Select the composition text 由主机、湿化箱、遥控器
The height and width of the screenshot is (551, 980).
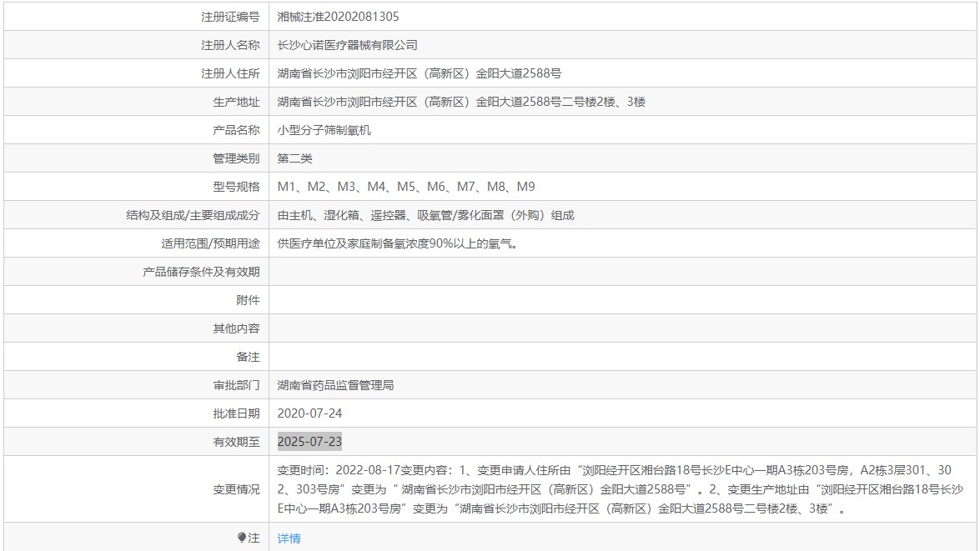point(425,215)
